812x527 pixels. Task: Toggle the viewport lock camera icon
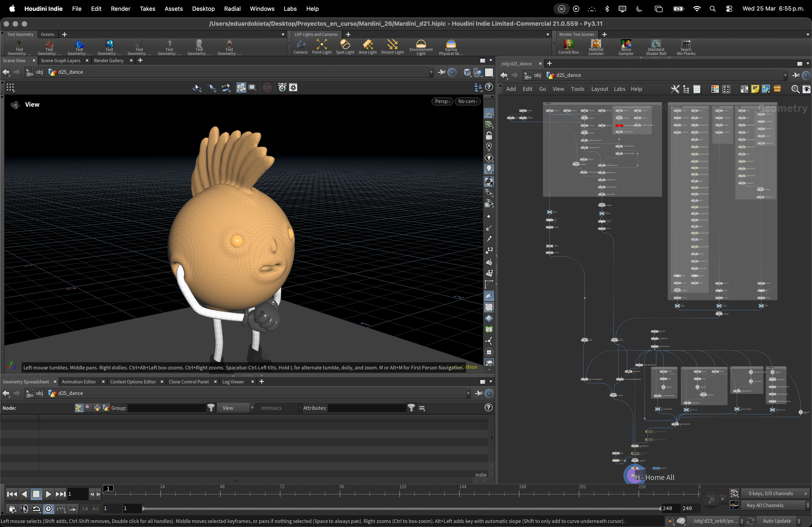[x=489, y=136]
